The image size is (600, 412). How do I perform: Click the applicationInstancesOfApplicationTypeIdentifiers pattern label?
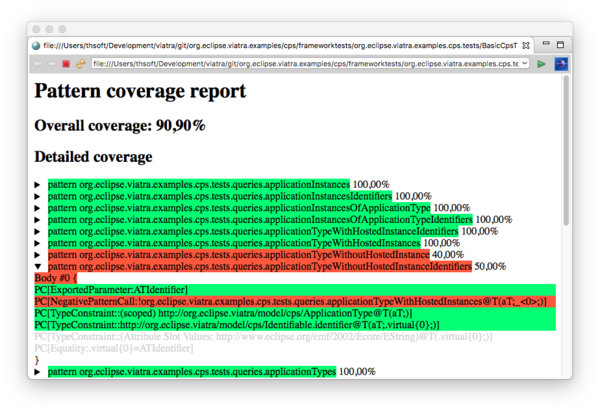pyautogui.click(x=260, y=220)
